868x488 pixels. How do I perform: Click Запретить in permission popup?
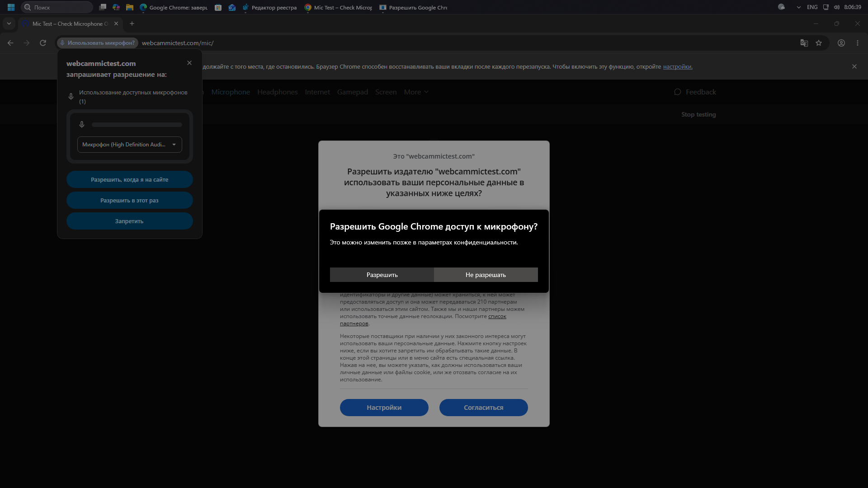pos(130,221)
